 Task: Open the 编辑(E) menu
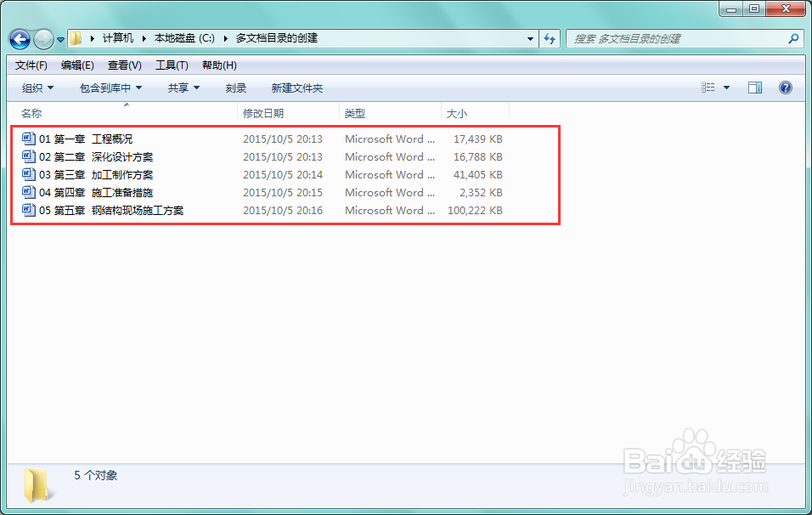pos(77,65)
